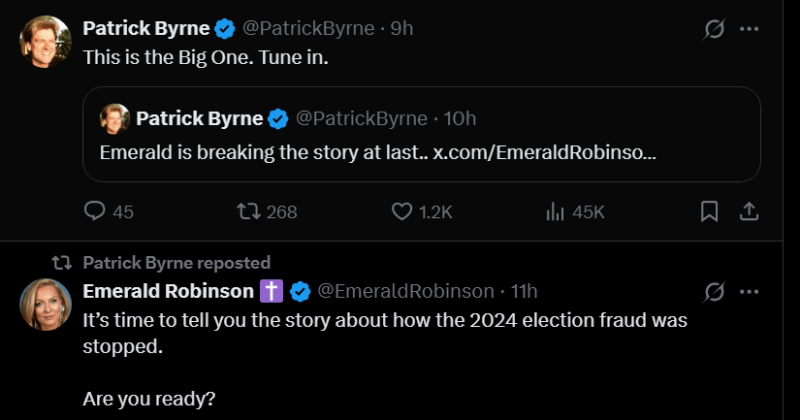This screenshot has width=800, height=420.
Task: Click the 11h timestamp on Emerald's post
Action: (x=524, y=291)
